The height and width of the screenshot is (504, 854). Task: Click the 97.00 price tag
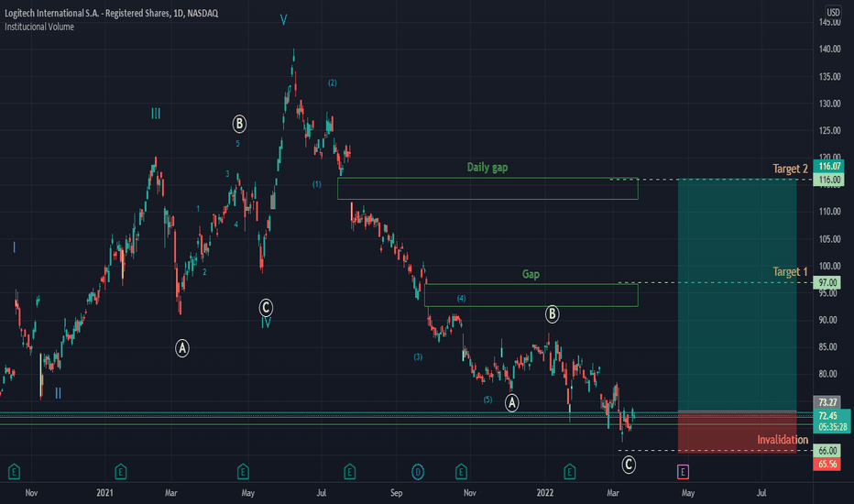[827, 283]
